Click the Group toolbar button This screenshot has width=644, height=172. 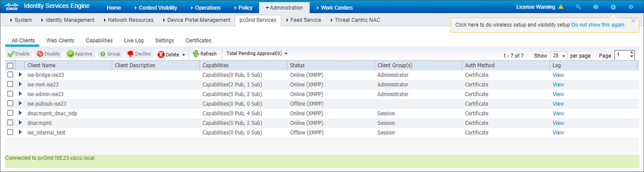pyautogui.click(x=110, y=54)
